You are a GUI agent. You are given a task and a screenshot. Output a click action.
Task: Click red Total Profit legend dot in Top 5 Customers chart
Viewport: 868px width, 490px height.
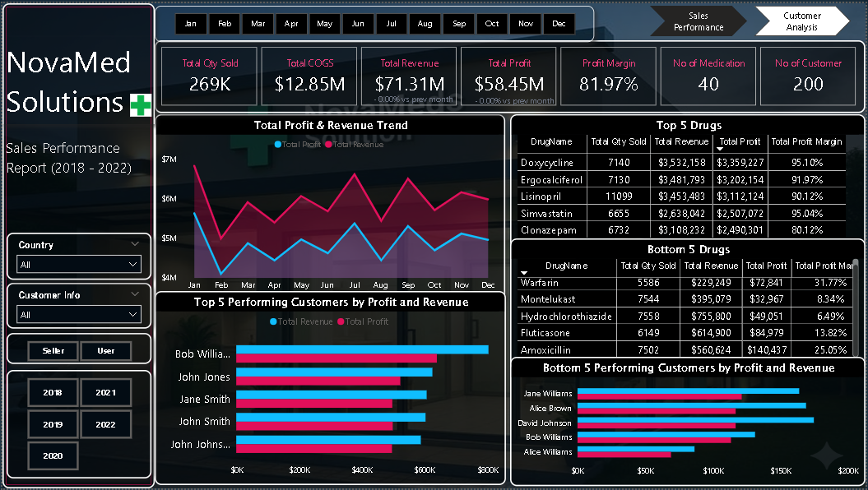(x=341, y=321)
